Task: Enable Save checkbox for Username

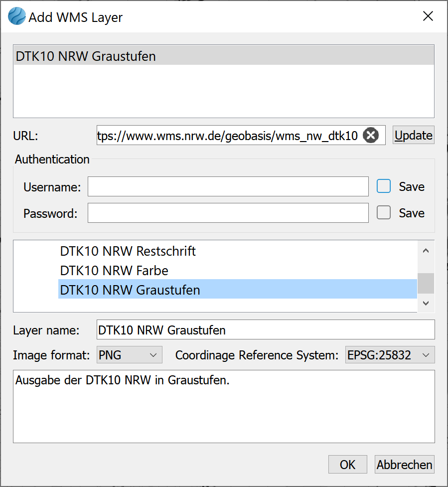Action: pyautogui.click(x=384, y=186)
